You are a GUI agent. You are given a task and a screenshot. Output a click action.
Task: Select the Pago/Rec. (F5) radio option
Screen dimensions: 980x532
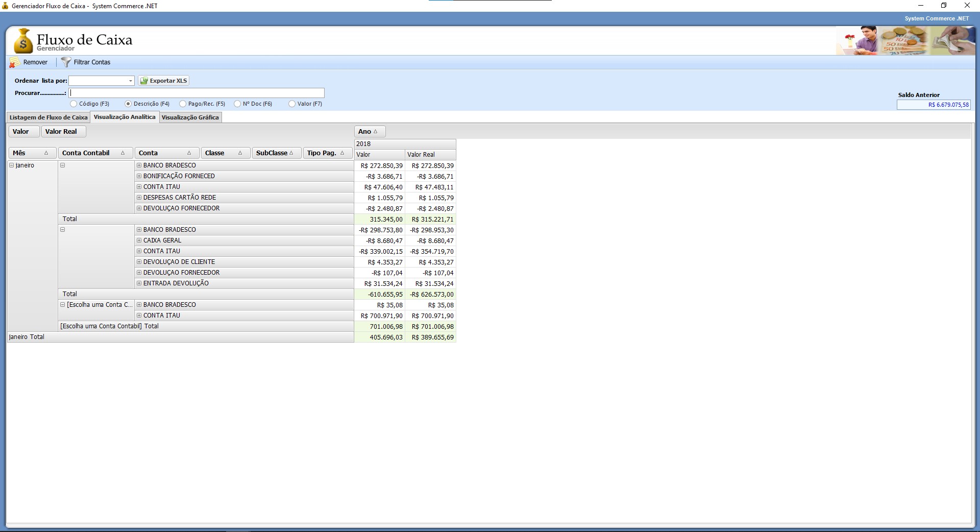point(183,104)
